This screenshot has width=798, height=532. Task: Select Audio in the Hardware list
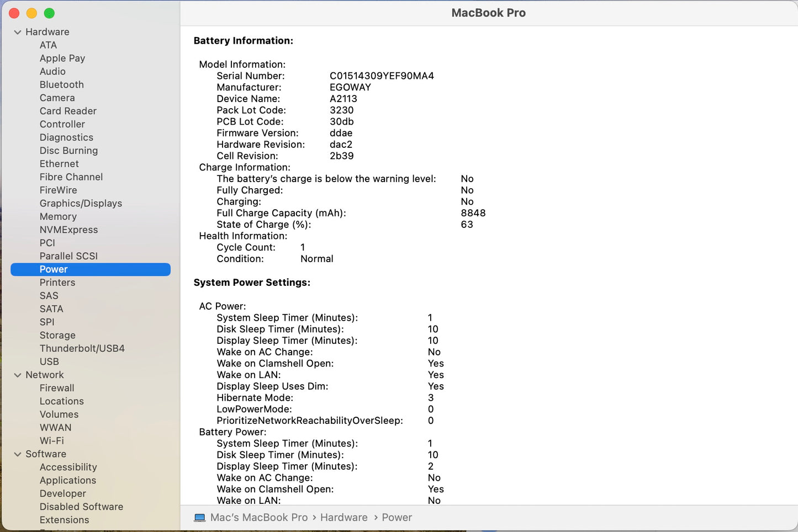(52, 71)
